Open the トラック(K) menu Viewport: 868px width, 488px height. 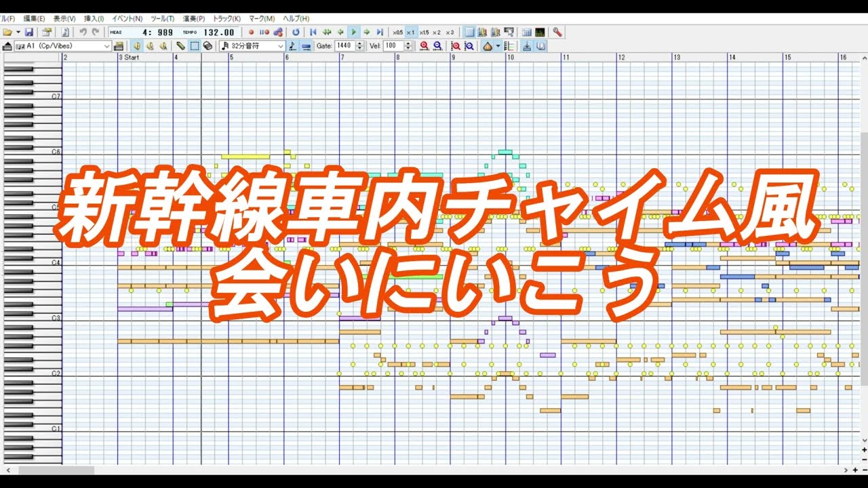pyautogui.click(x=226, y=18)
